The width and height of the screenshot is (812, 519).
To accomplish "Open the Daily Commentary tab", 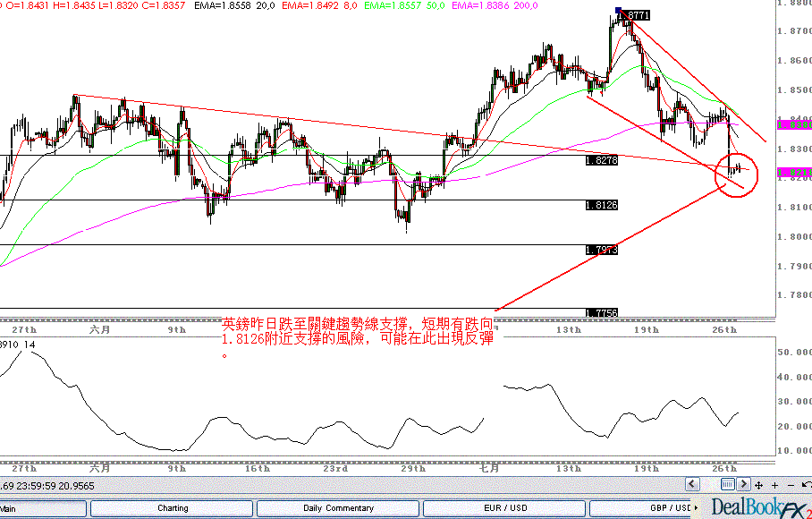I will coord(338,508).
